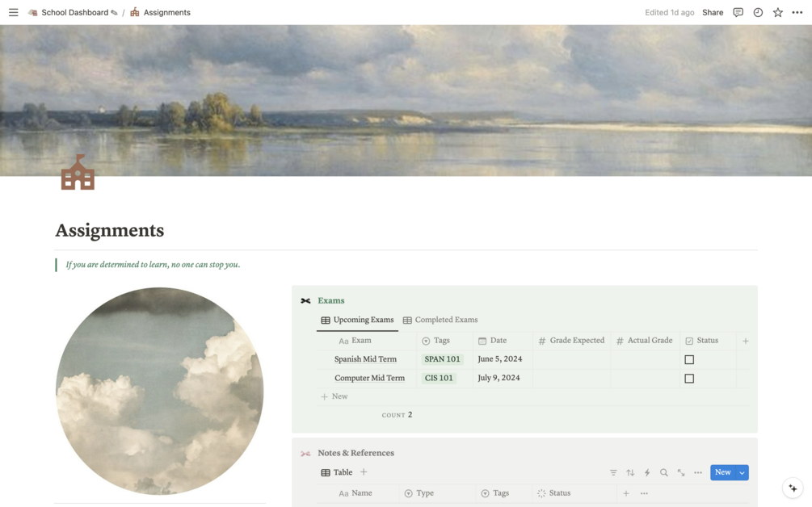Click the Exams ribbon icon
The width and height of the screenshot is (812, 507).
point(305,300)
